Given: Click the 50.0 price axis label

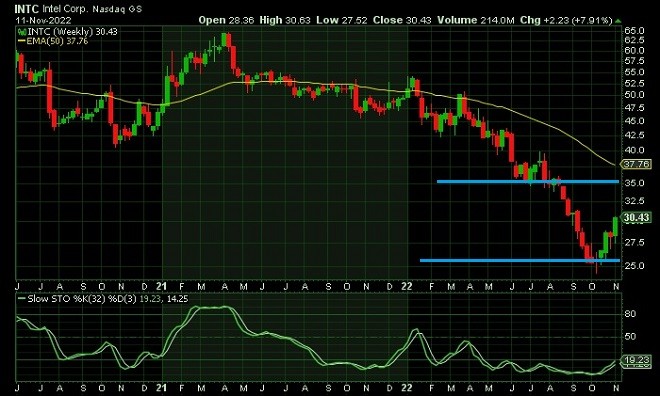Looking at the screenshot, I should tap(635, 95).
